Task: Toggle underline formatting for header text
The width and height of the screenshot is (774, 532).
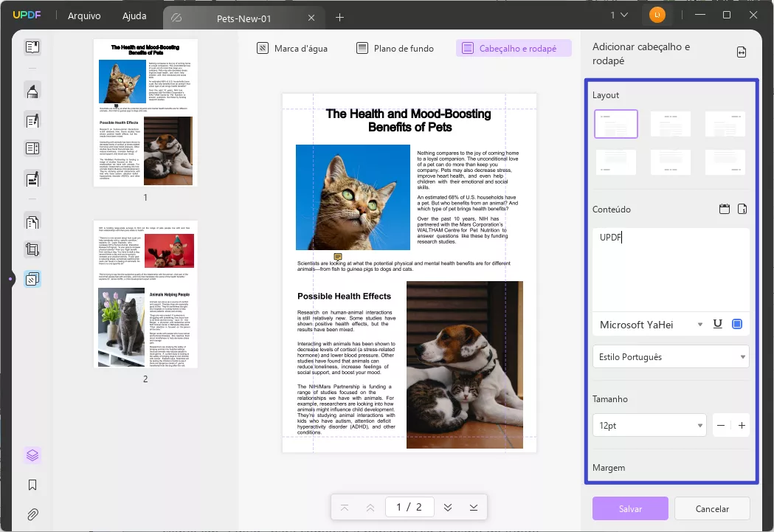Action: 716,324
